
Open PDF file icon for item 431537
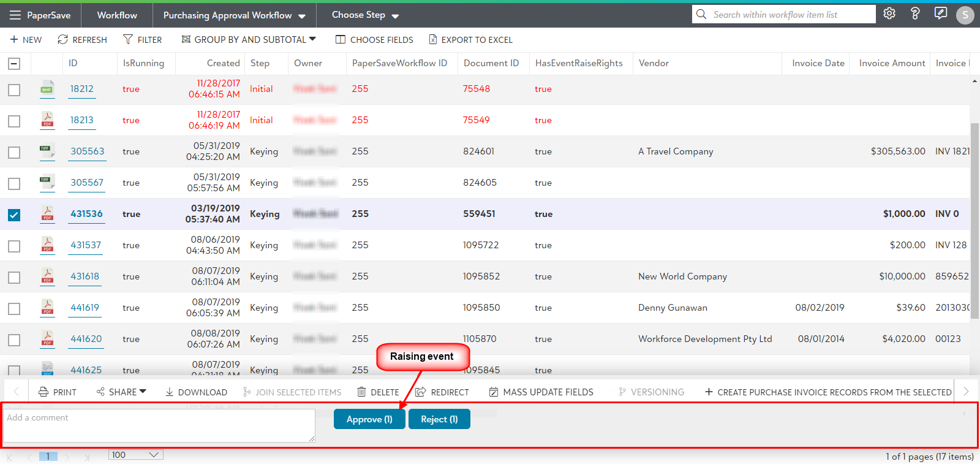(x=47, y=245)
